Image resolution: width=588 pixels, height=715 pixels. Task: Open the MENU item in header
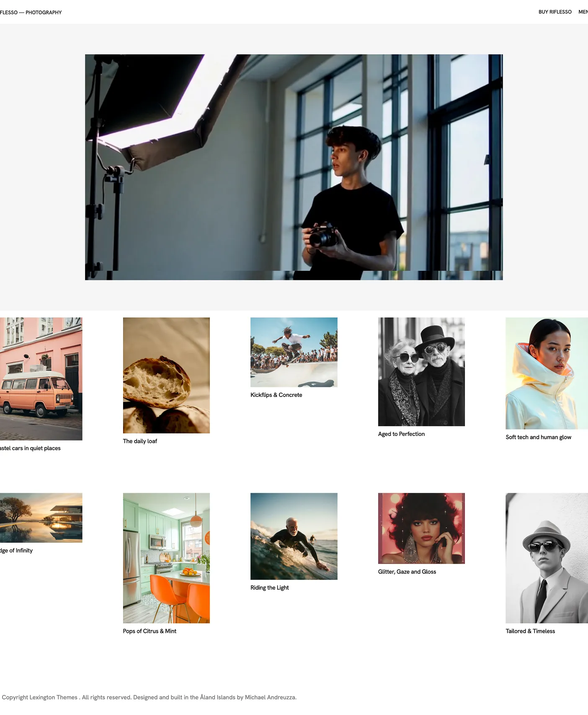(x=583, y=12)
